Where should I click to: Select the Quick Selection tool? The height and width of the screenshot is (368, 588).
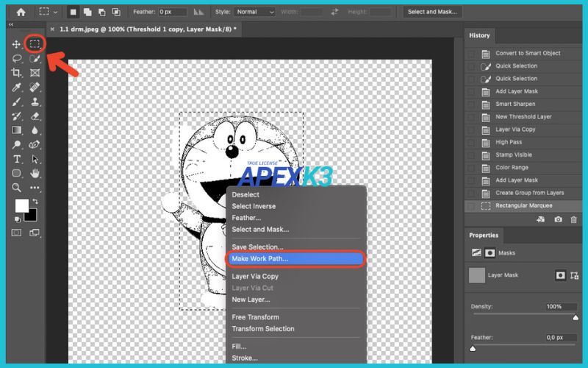tap(35, 59)
